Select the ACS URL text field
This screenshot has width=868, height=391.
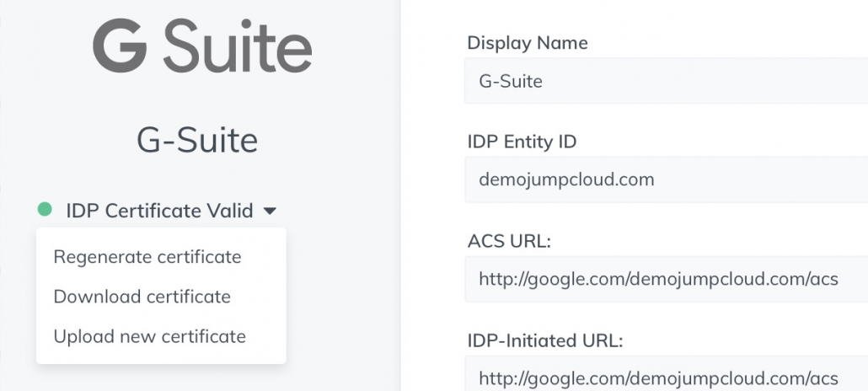tap(666, 278)
